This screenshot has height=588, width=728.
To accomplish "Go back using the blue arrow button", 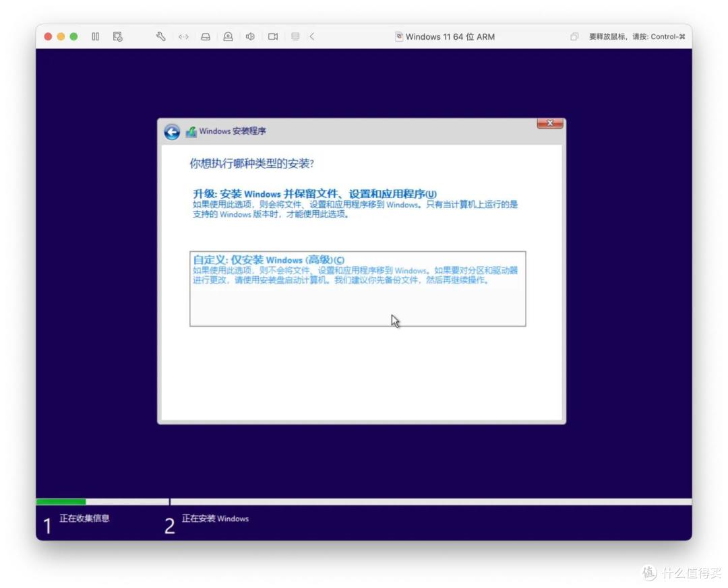I will tap(172, 132).
